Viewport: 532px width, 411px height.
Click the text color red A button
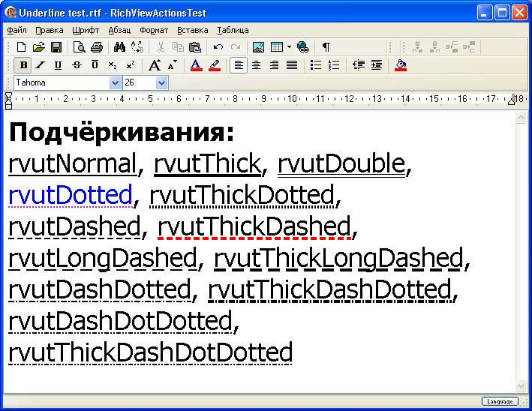click(196, 65)
